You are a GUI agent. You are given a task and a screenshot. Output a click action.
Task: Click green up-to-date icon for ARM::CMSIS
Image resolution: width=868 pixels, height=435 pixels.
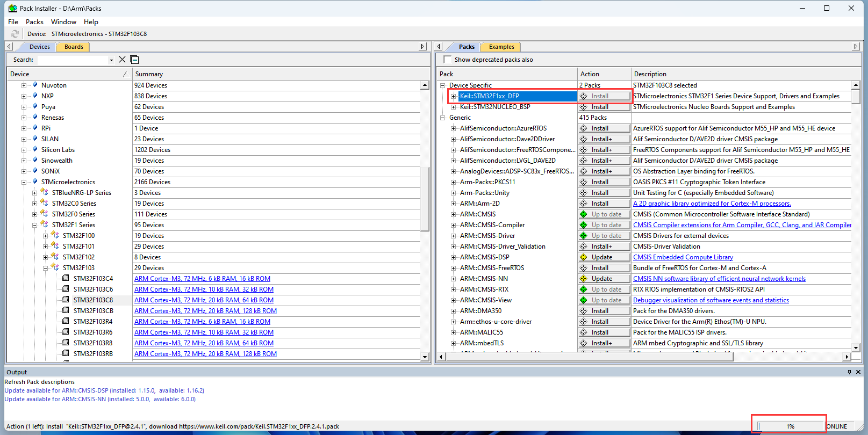point(584,214)
